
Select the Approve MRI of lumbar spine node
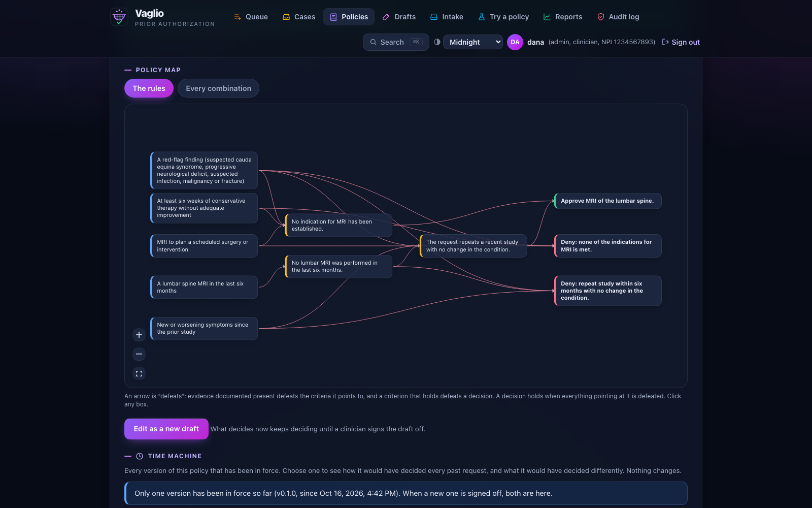[608, 201]
